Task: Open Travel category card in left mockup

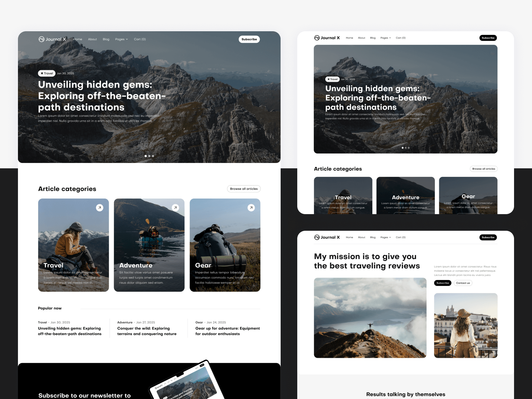Action: (x=73, y=245)
